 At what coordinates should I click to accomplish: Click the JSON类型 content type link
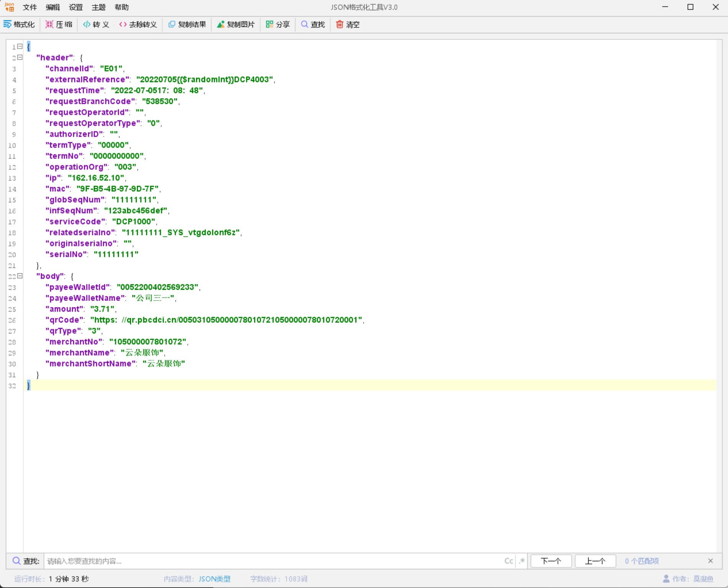(215, 579)
